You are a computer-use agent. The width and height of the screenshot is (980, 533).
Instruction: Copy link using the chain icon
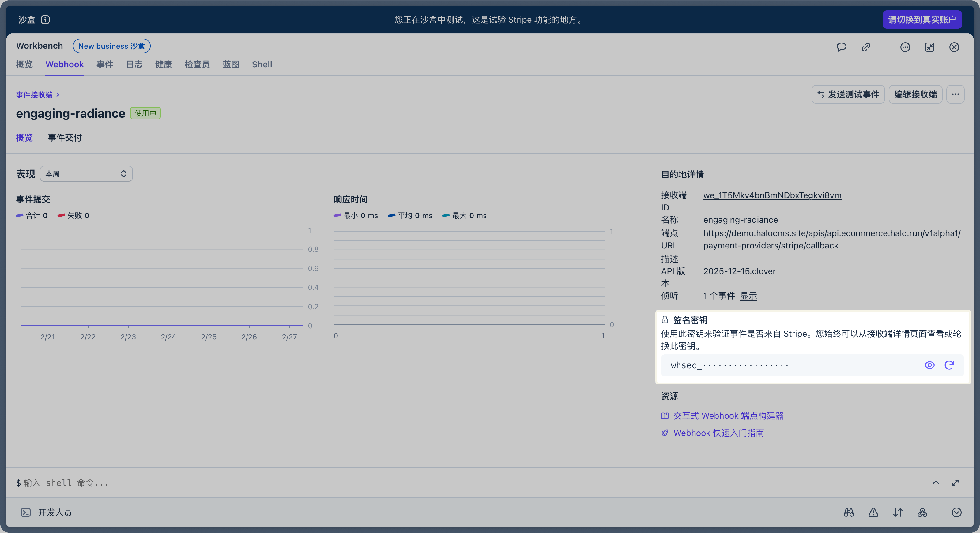866,47
